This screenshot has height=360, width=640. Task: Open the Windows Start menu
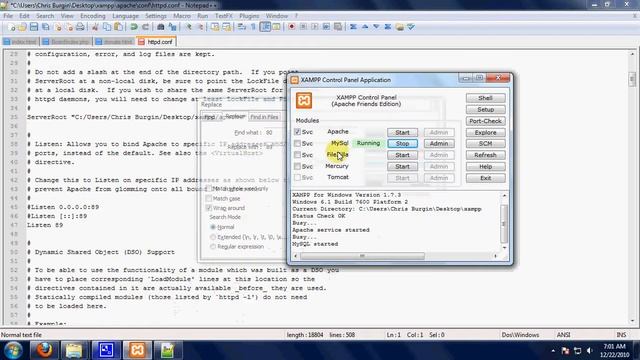(x=13, y=350)
